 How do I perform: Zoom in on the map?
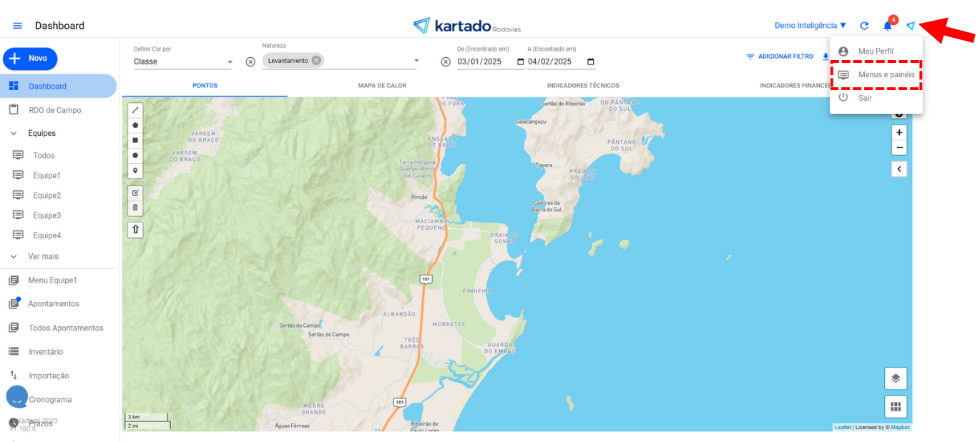coord(899,132)
